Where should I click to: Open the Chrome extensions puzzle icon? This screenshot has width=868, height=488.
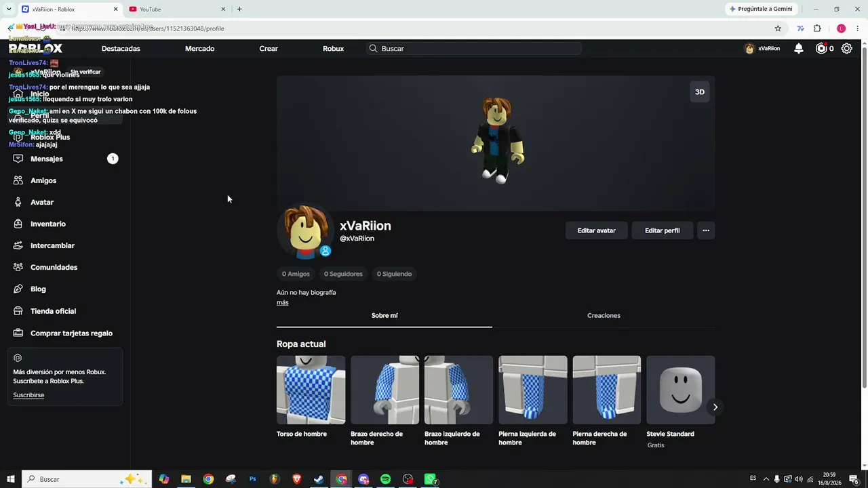click(x=817, y=28)
